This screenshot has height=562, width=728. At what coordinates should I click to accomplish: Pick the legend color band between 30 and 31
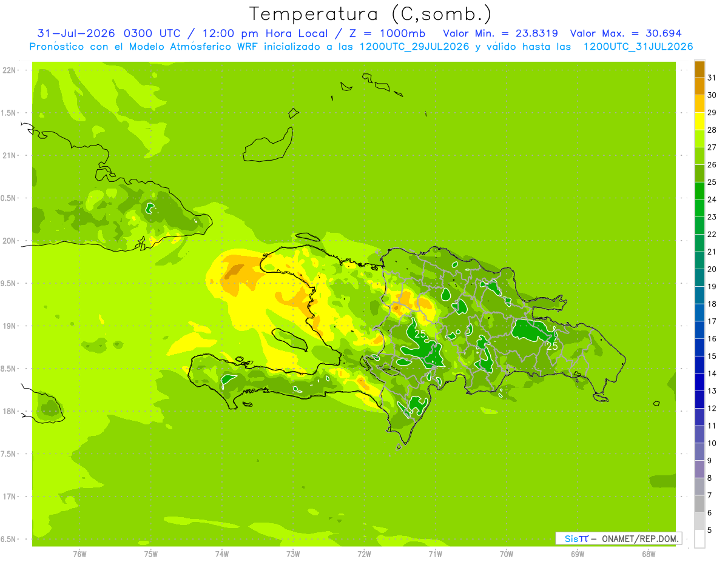(699, 87)
